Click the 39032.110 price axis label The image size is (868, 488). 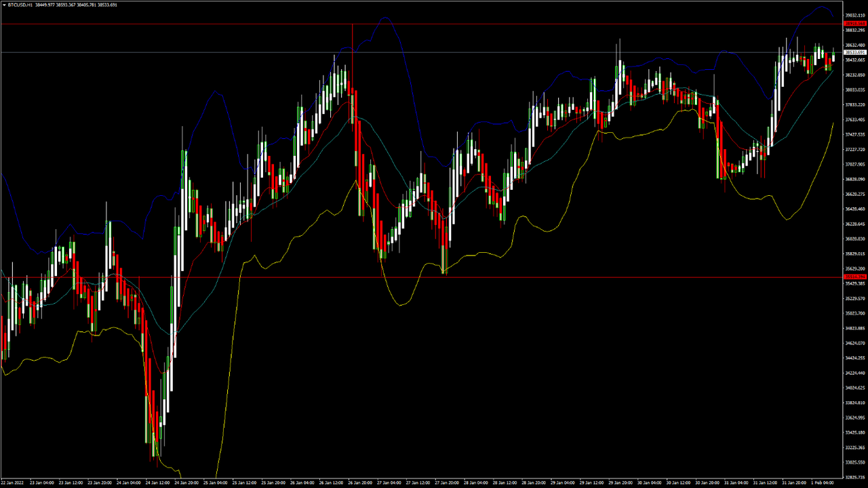(x=854, y=15)
